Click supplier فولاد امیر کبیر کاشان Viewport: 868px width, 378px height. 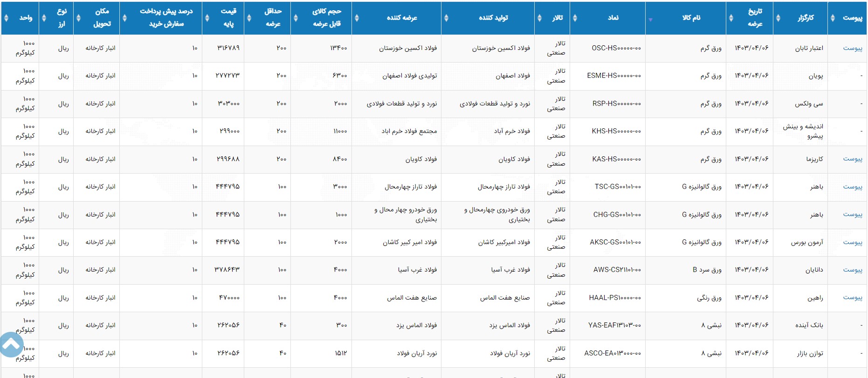[x=410, y=242]
